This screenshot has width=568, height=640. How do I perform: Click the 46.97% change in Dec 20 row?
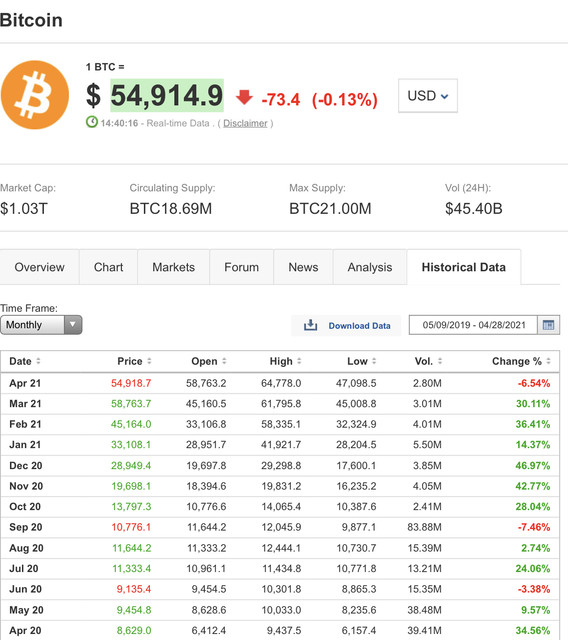pyautogui.click(x=533, y=466)
